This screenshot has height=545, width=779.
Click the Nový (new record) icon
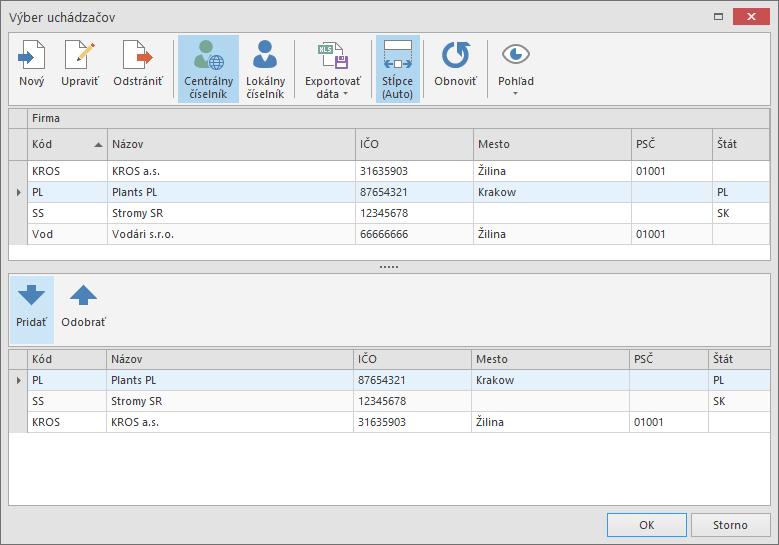(x=31, y=56)
